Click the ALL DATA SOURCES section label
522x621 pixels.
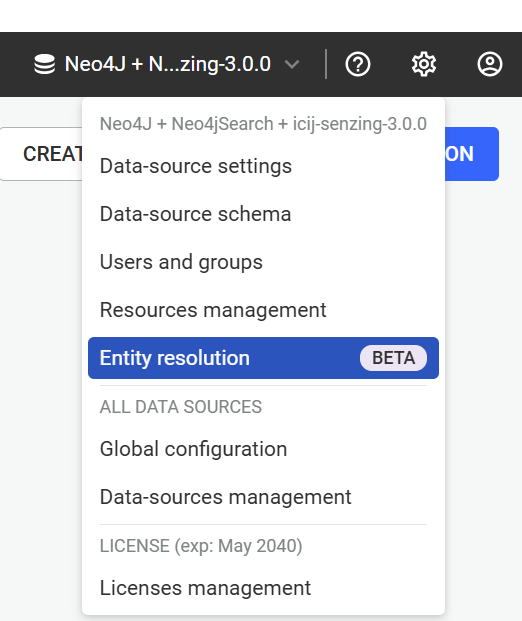click(x=181, y=407)
